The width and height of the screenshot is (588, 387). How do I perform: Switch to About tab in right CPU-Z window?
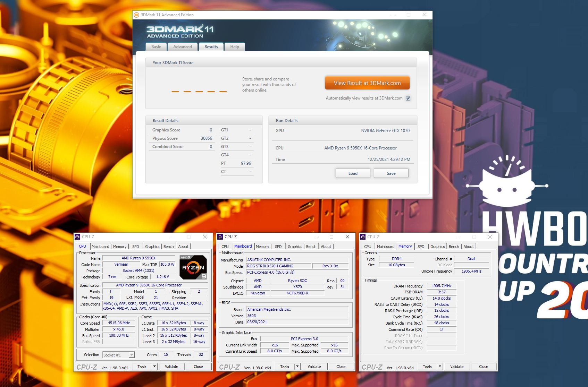pyautogui.click(x=469, y=247)
